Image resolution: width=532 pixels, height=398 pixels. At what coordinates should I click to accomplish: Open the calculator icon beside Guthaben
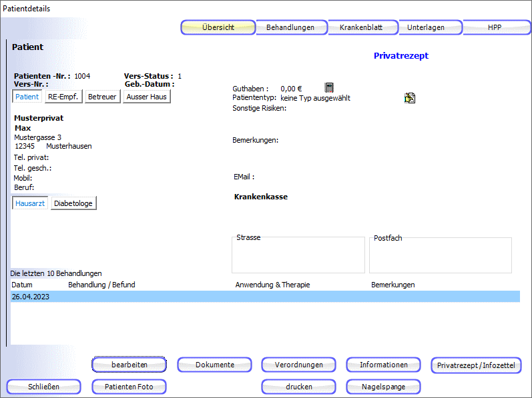(329, 88)
